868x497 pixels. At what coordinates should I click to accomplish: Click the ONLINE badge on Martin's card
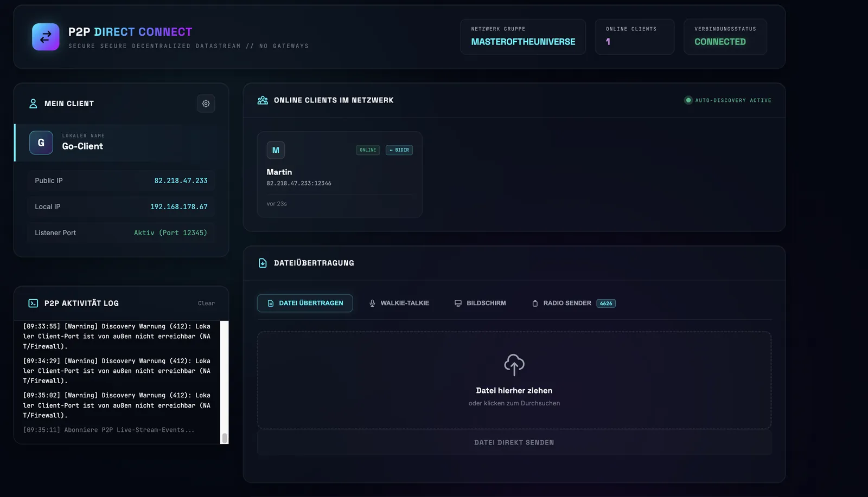[x=368, y=150]
